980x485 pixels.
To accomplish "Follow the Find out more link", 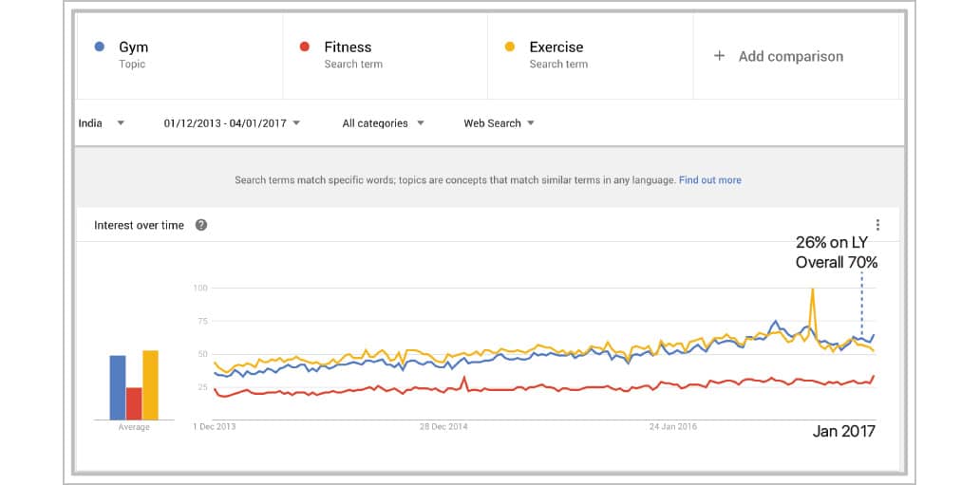I will tap(709, 179).
